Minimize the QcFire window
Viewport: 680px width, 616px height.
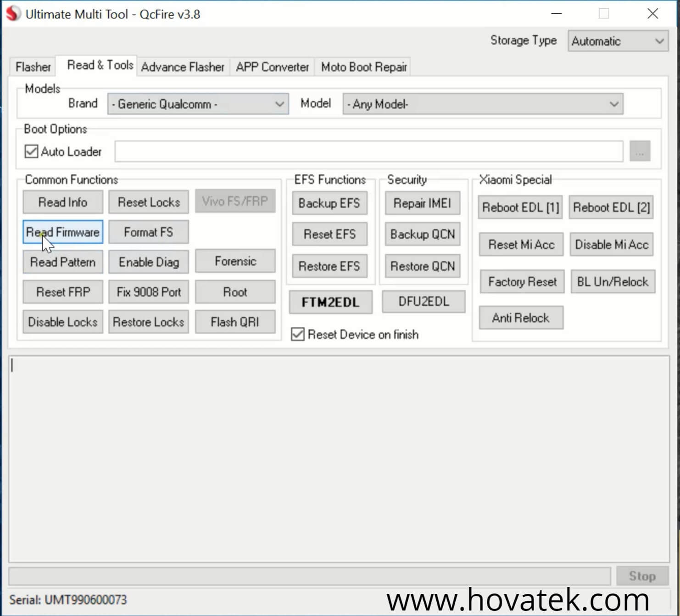click(556, 14)
